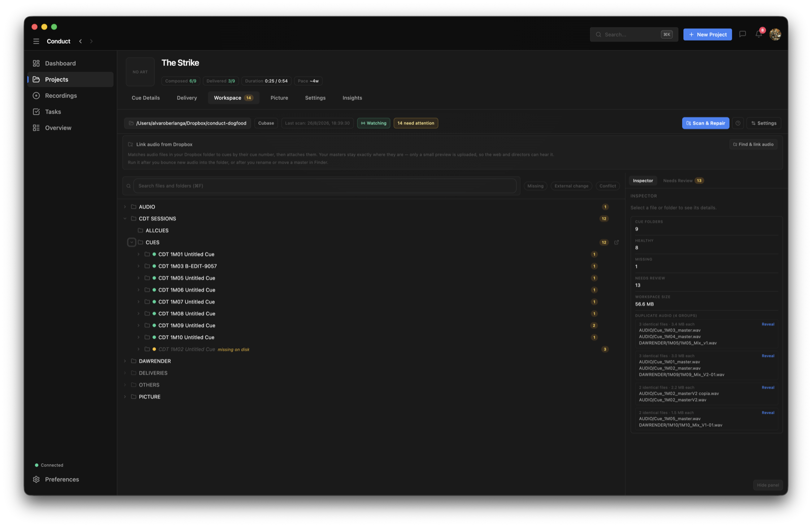812x527 pixels.
Task: Select Projects in the sidebar
Action: (70, 80)
